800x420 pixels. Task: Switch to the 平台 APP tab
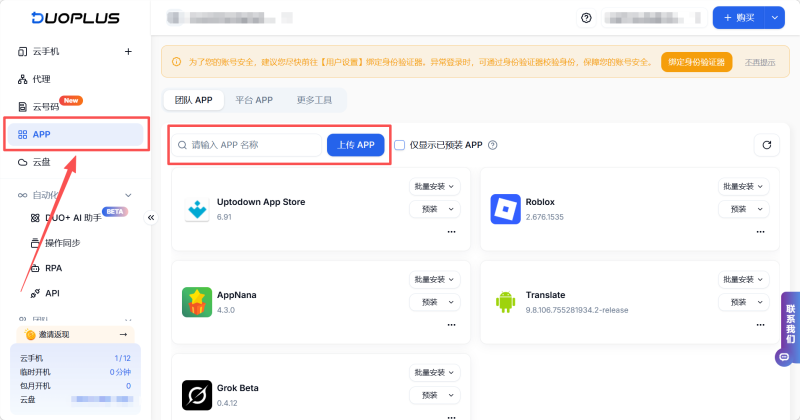(253, 100)
